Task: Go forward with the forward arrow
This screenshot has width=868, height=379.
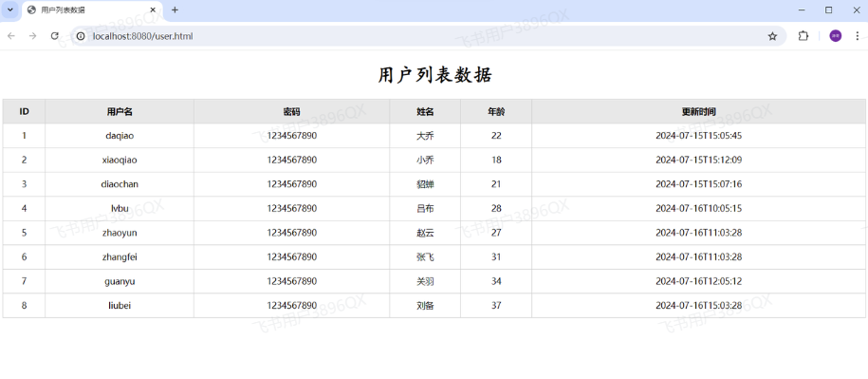Action: (x=32, y=36)
